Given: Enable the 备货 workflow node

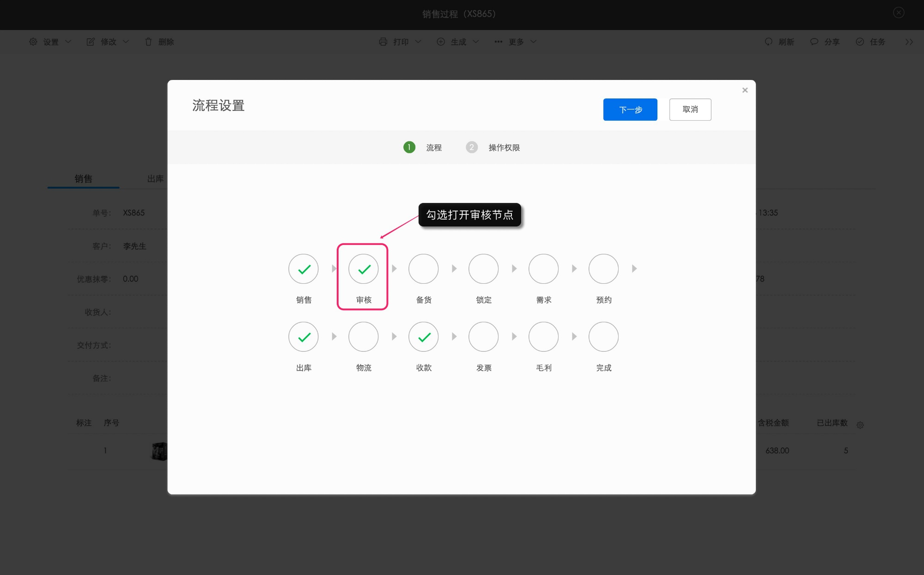Looking at the screenshot, I should pyautogui.click(x=423, y=269).
